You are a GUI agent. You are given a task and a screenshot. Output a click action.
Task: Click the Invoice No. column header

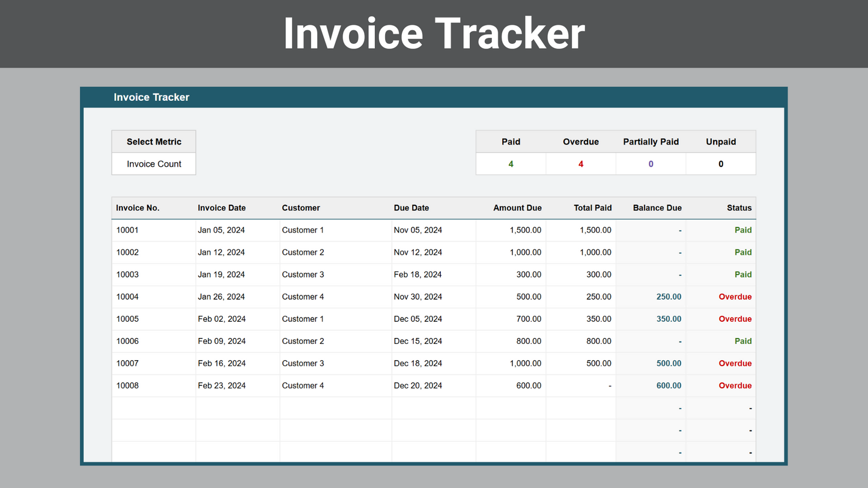pyautogui.click(x=138, y=208)
